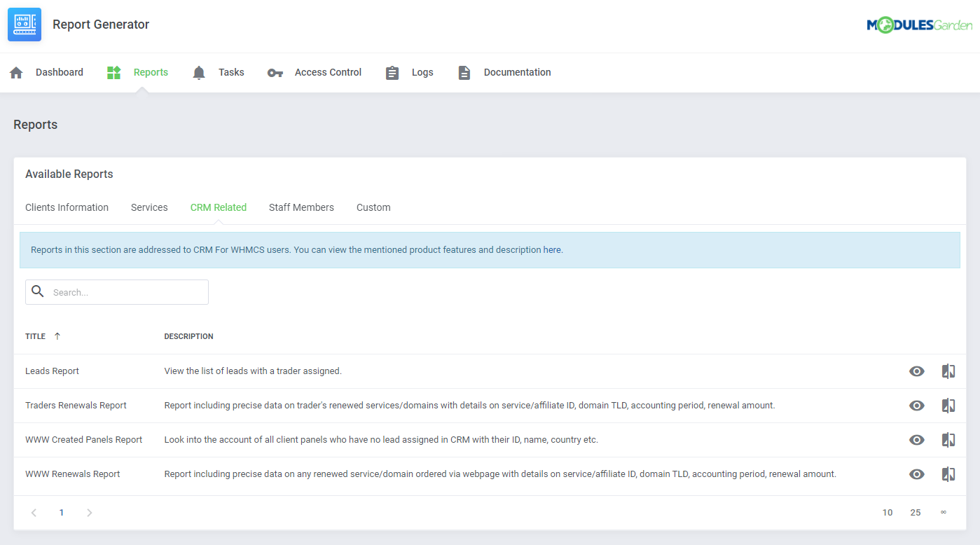Screen dimensions: 980x545
Task: Preview Traders Renewals Report with eye icon
Action: tap(916, 406)
